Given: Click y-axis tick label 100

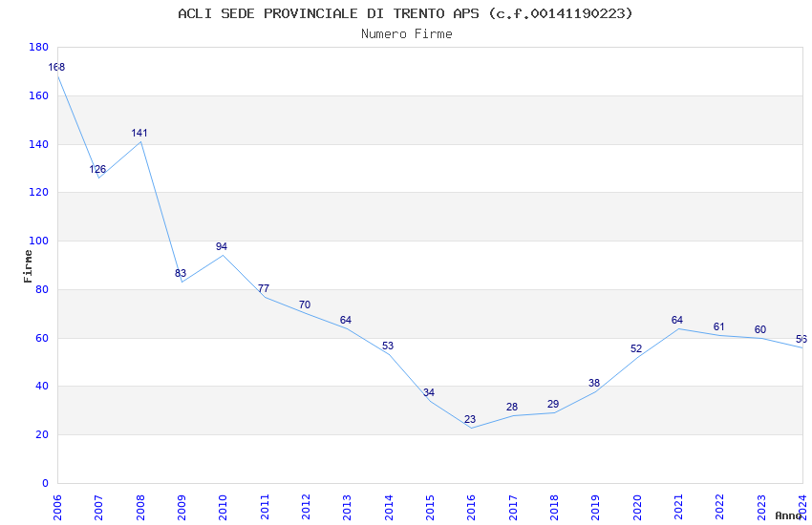Looking at the screenshot, I should click(39, 241).
